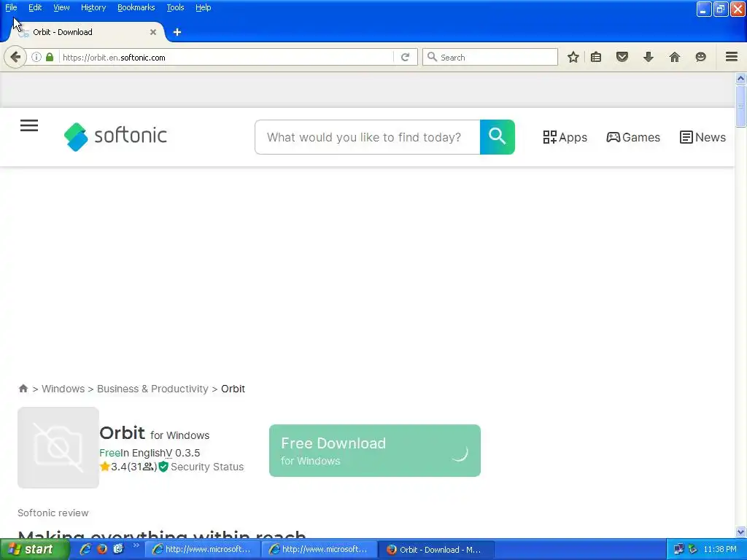Click the Windows breadcrumb link
This screenshot has width=747, height=560.
(63, 389)
